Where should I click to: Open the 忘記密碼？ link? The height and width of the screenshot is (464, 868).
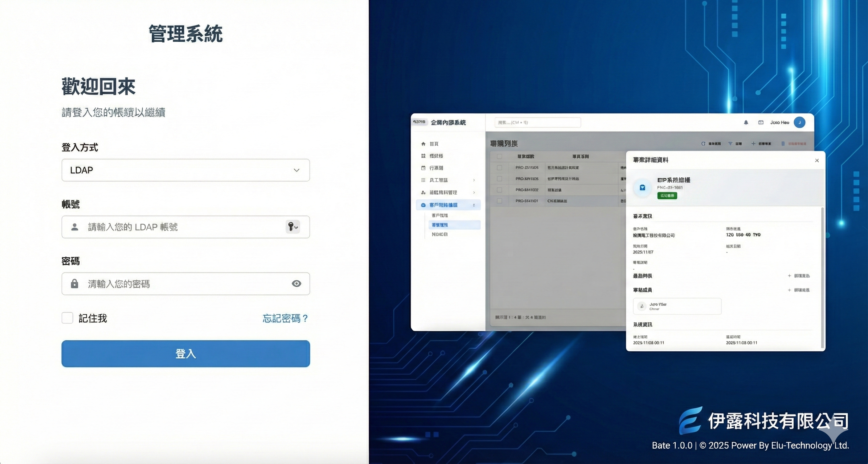coord(285,318)
